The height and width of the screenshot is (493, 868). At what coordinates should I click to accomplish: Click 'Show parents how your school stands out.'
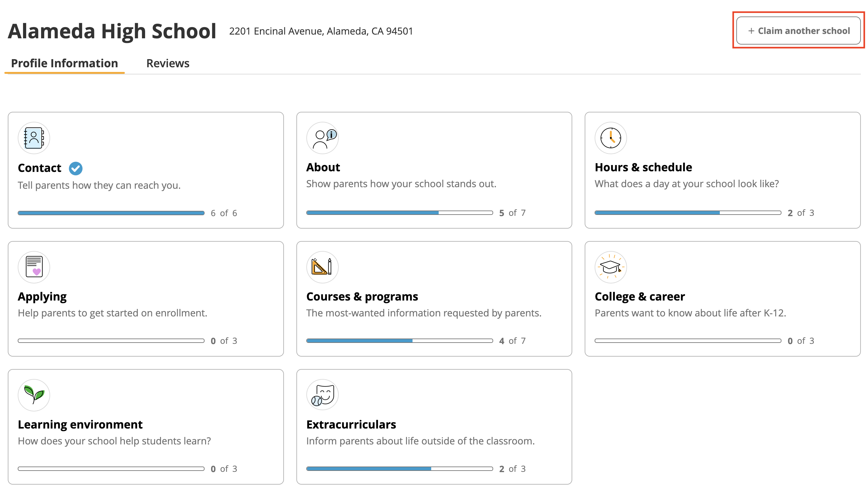coord(401,183)
